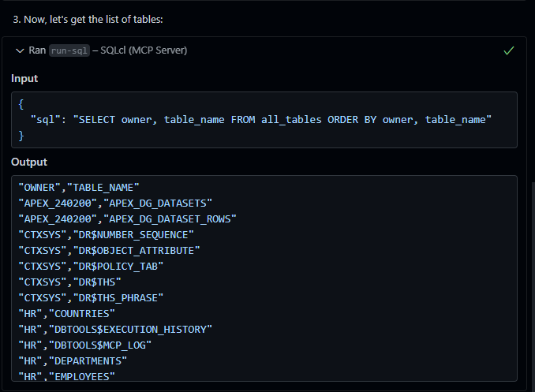
Task: Click the DR$THS_PHRASE output line
Action: tap(91, 297)
